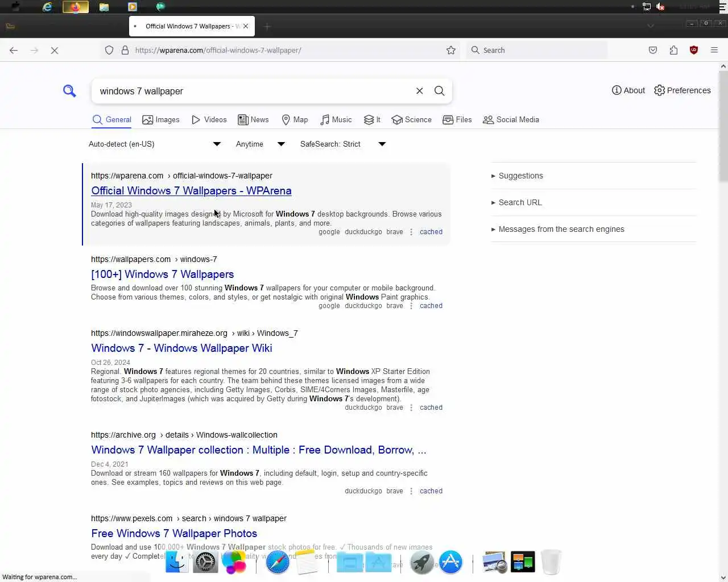Open Windows 7 Wallpaper collection archive link
728x582 pixels.
pyautogui.click(x=259, y=450)
